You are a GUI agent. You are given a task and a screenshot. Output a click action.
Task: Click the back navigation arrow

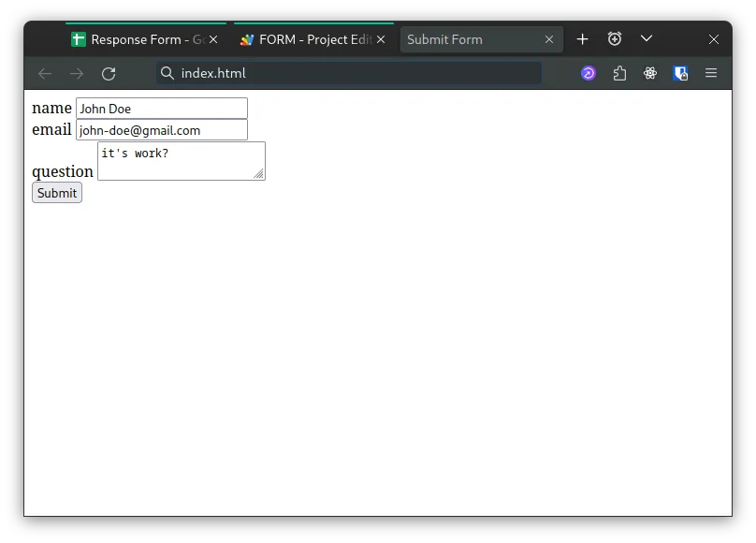(x=44, y=73)
